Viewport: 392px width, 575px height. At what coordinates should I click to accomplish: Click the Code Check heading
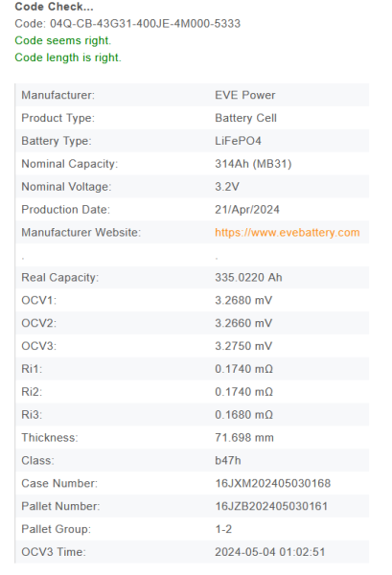pyautogui.click(x=54, y=7)
